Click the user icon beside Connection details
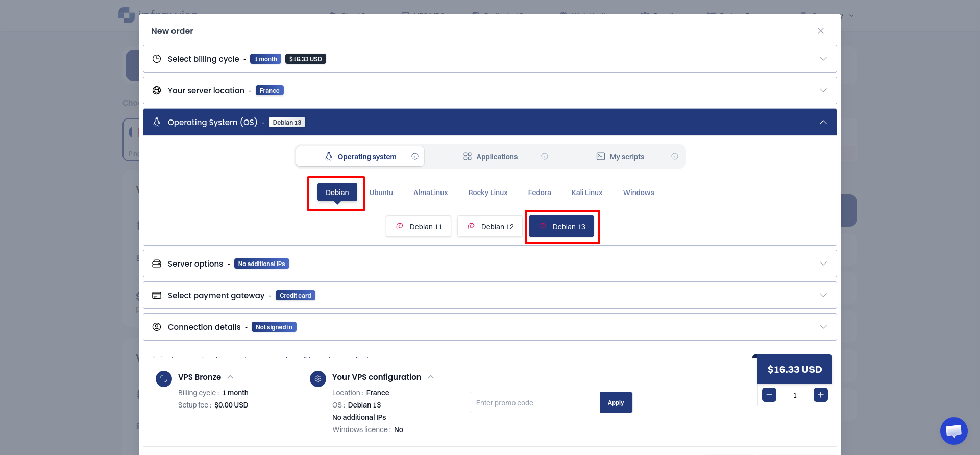 tap(157, 327)
